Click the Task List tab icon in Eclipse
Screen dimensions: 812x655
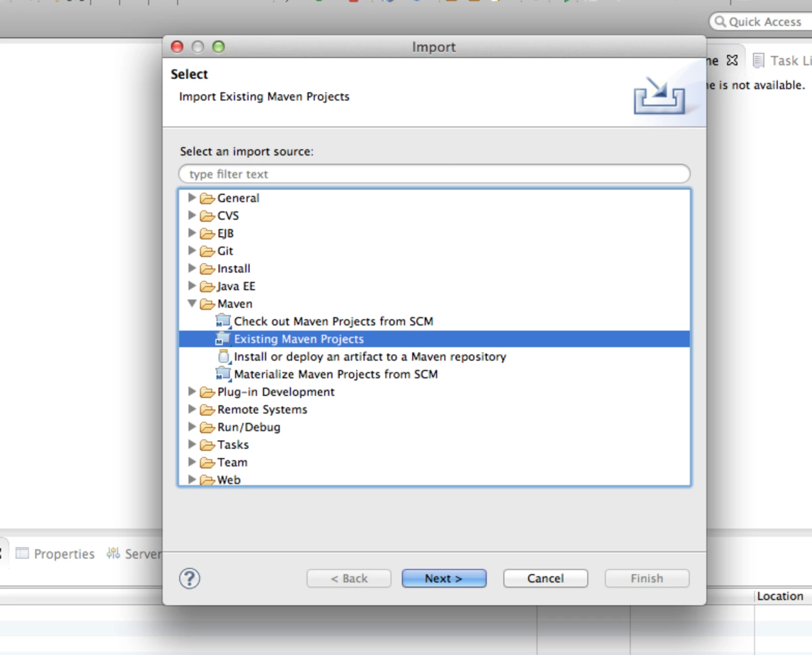pos(758,61)
